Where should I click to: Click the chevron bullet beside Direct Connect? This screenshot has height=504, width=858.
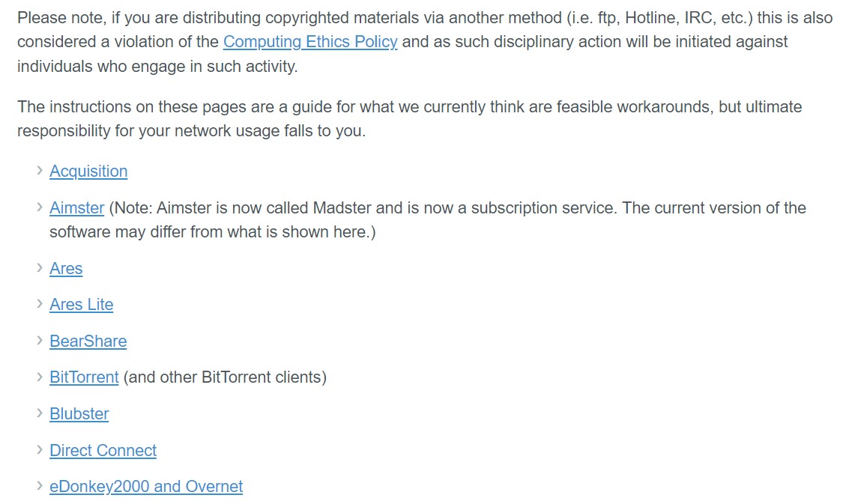tap(40, 450)
